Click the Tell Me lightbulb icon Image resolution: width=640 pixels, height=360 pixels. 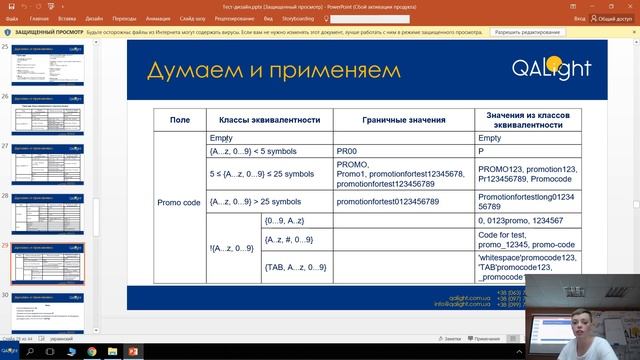tap(326, 19)
